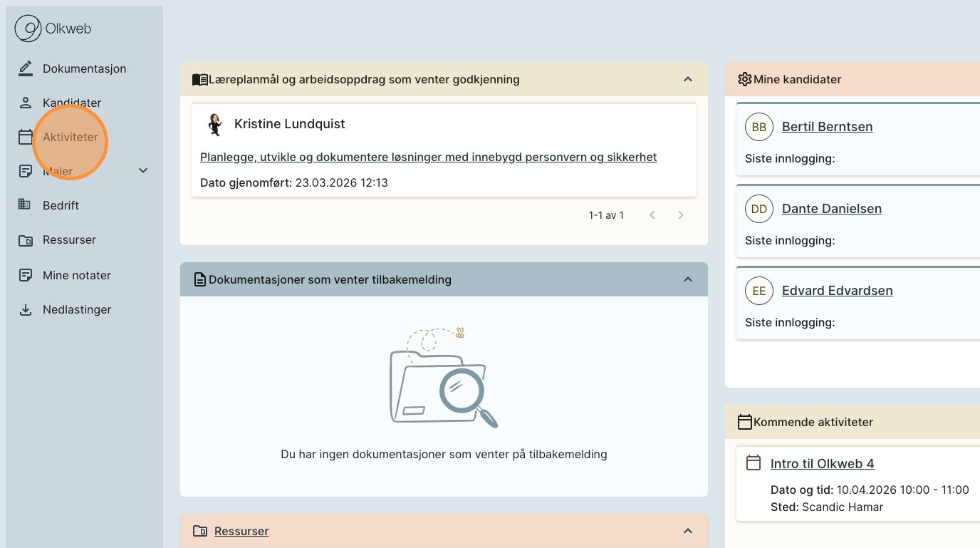Open Mine notater in the sidebar

click(76, 275)
